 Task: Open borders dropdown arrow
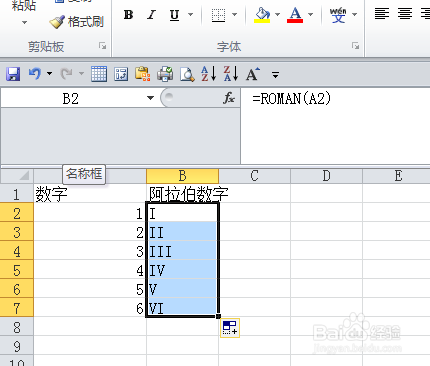pos(234,15)
